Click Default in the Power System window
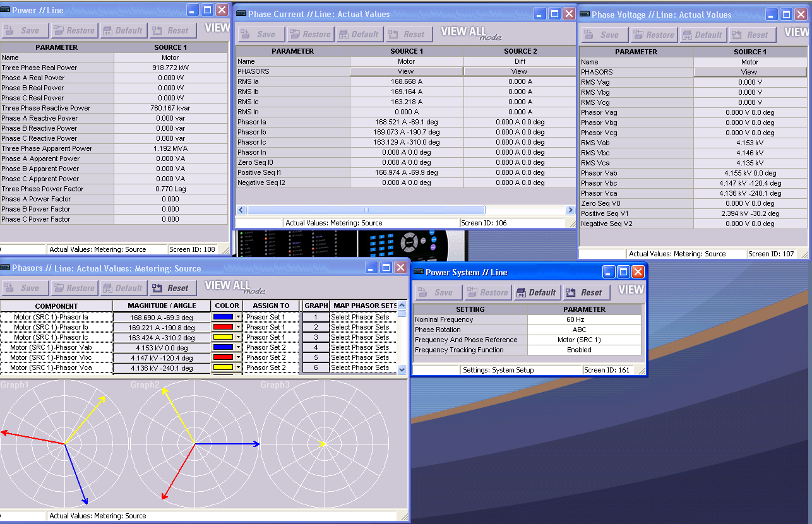Viewport: 812px width, 524px height. coord(537,292)
